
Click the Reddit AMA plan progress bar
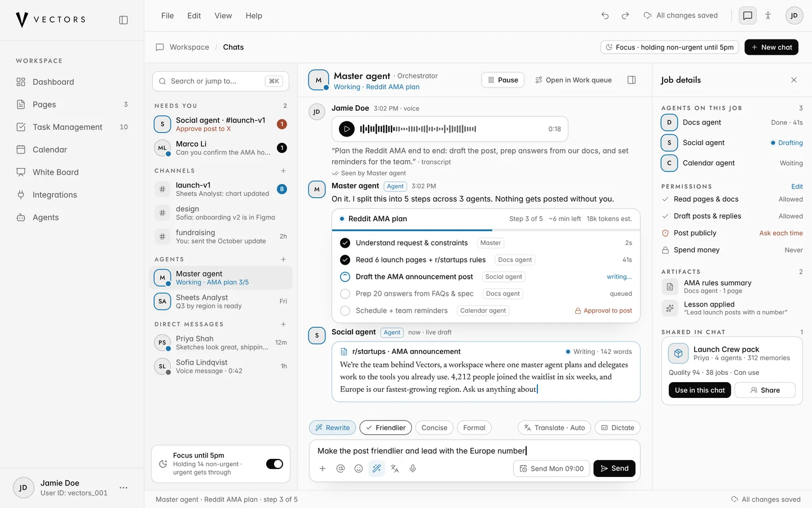point(486,230)
